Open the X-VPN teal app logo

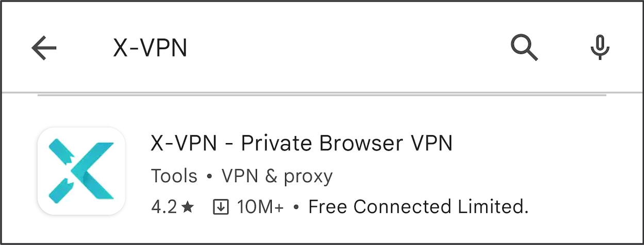coord(81,171)
